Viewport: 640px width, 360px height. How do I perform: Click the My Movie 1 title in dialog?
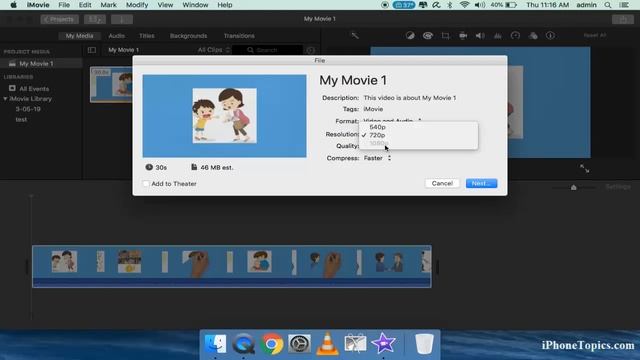coord(353,80)
